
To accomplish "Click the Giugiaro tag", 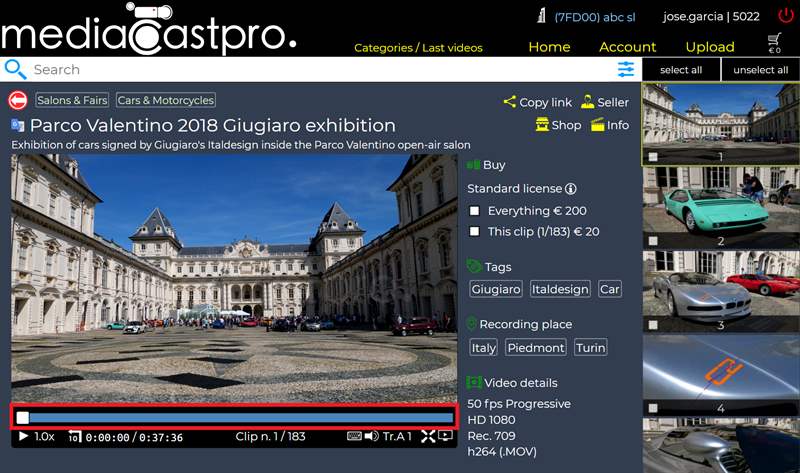I will (496, 289).
